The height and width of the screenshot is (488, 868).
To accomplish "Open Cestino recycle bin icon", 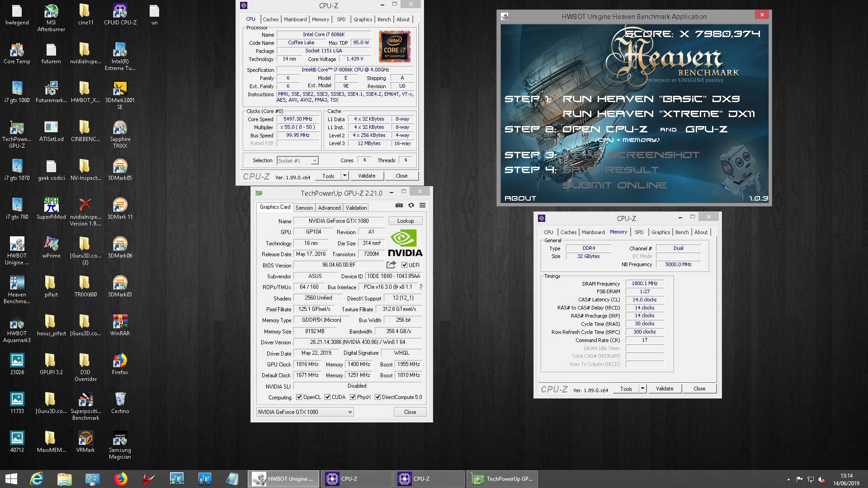I will (x=120, y=403).
